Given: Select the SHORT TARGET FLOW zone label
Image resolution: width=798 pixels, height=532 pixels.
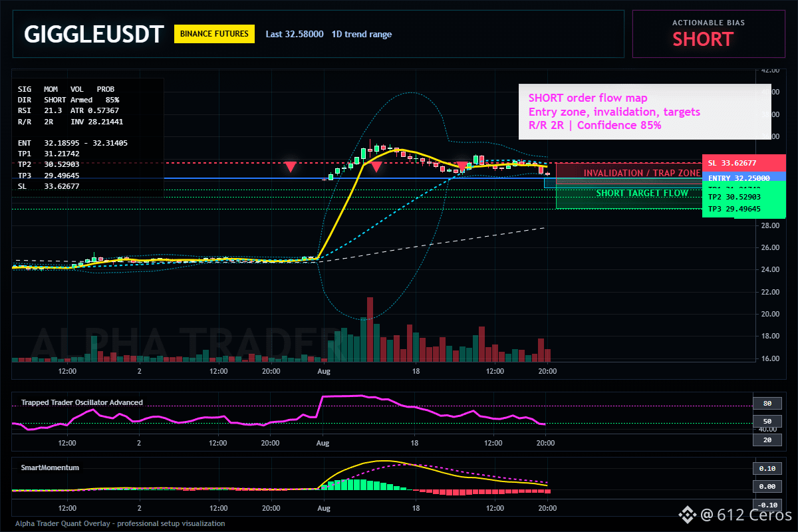Looking at the screenshot, I should pyautogui.click(x=642, y=194).
